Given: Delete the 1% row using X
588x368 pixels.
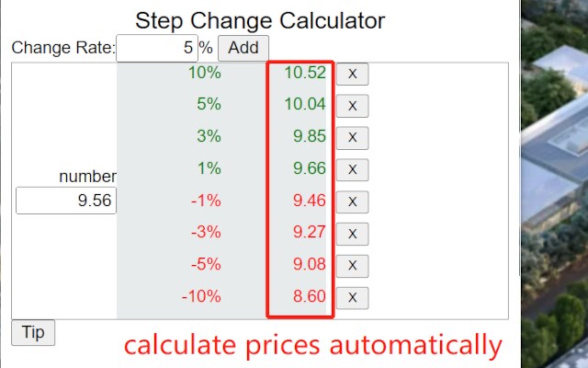Looking at the screenshot, I should click(352, 169).
